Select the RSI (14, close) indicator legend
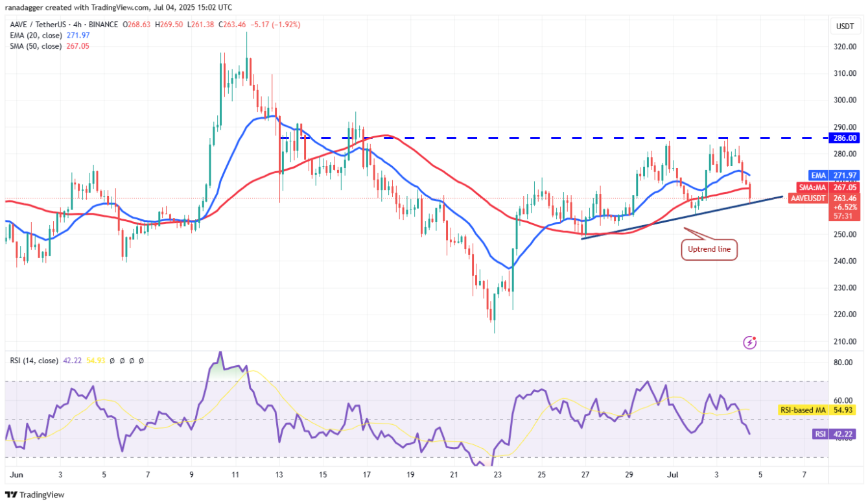Image resolution: width=868 pixels, height=504 pixels. tap(32, 361)
